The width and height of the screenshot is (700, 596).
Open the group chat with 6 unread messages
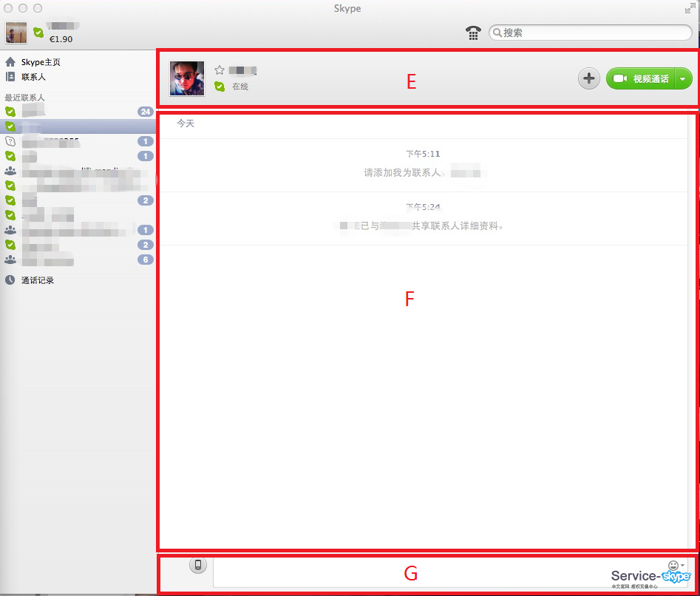coord(74,260)
